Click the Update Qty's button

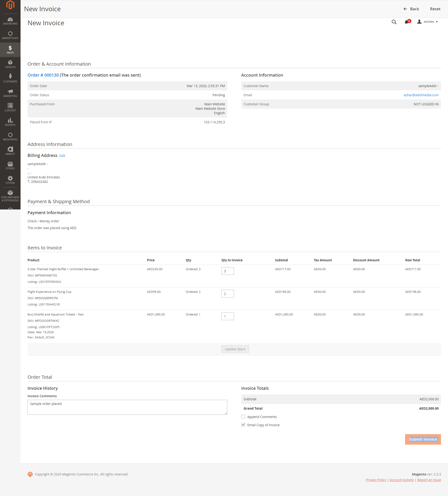235,349
